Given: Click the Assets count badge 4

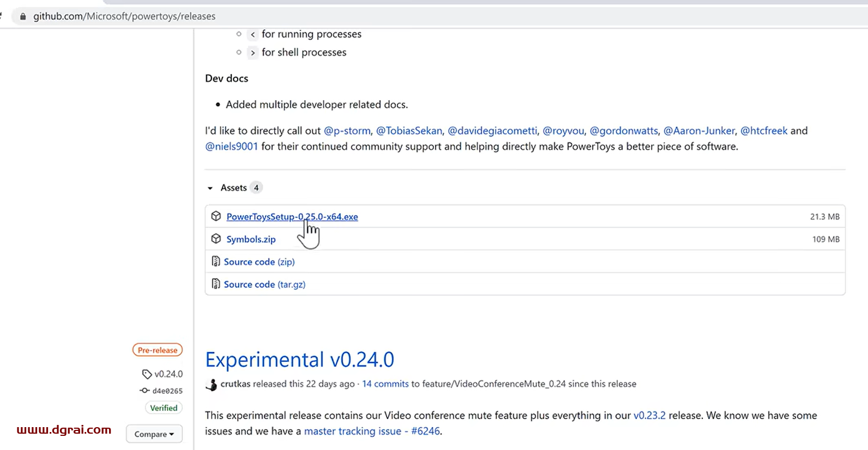Looking at the screenshot, I should [x=256, y=188].
